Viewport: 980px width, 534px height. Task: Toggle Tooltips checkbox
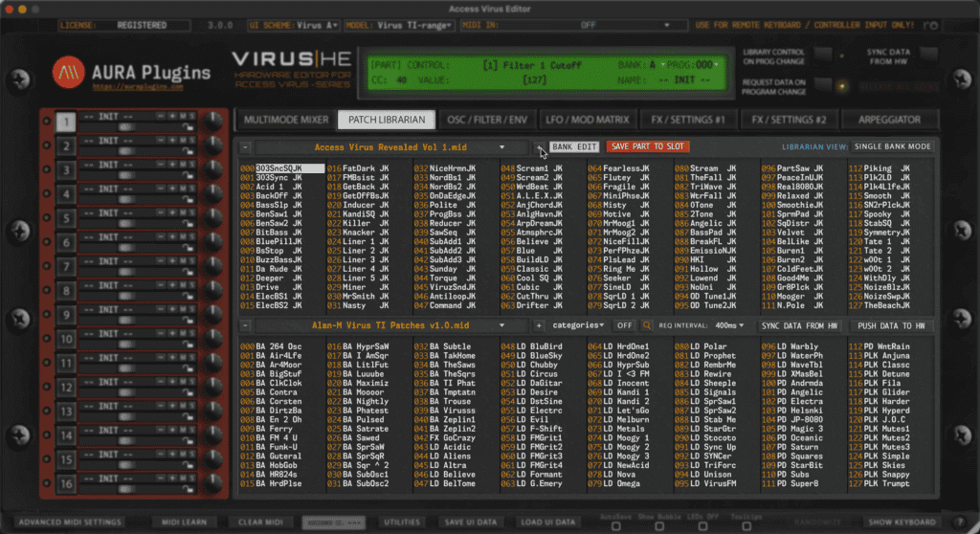click(746, 526)
